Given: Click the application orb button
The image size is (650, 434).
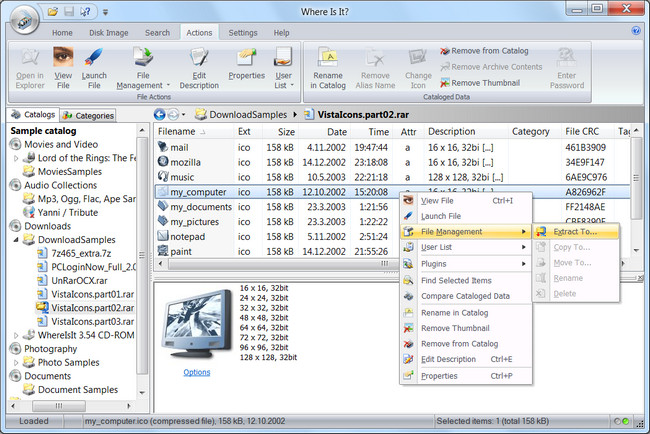Looking at the screenshot, I should point(24,19).
